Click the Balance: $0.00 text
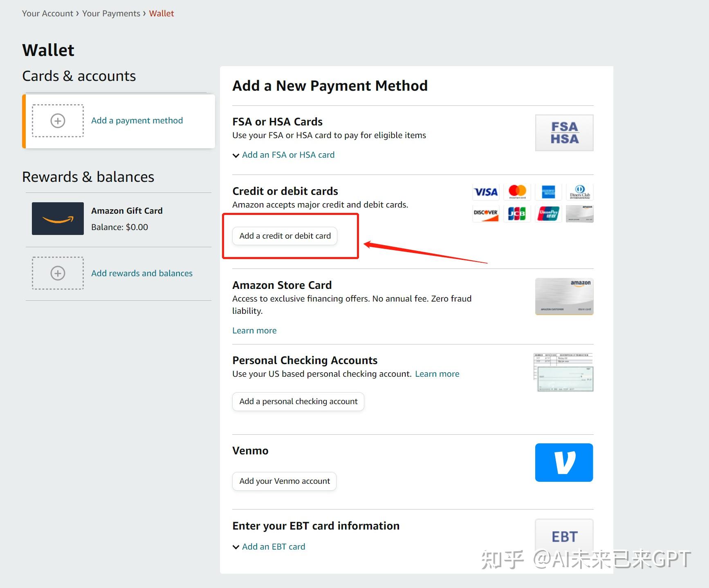 119,227
